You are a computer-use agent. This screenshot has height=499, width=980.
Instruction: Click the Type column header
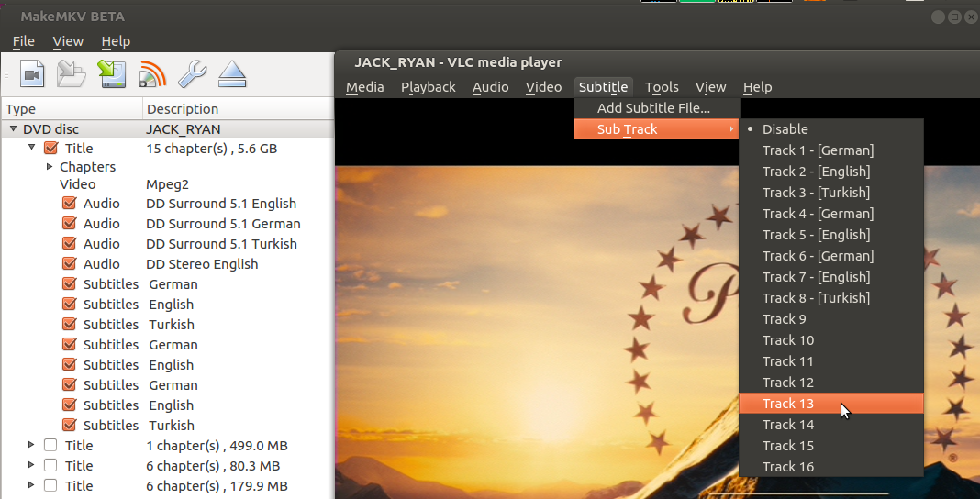point(72,109)
